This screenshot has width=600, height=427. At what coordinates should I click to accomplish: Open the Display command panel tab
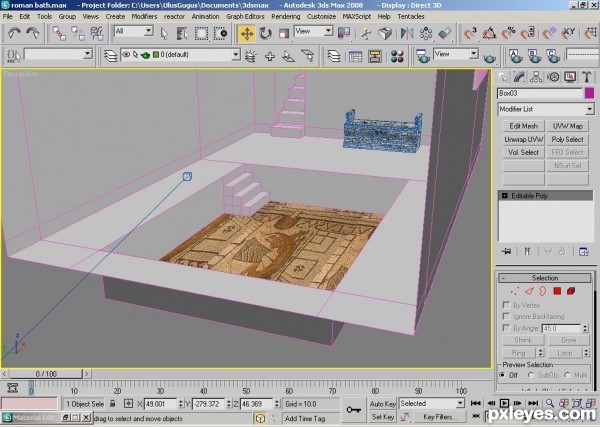coord(570,77)
